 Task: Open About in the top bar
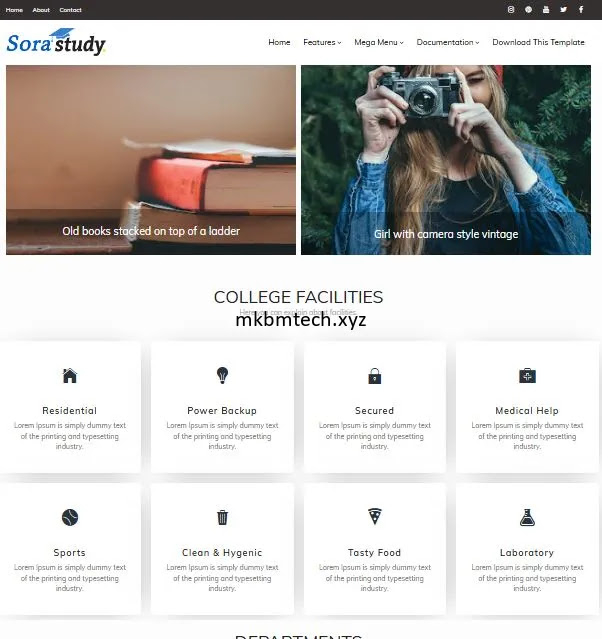(x=41, y=10)
